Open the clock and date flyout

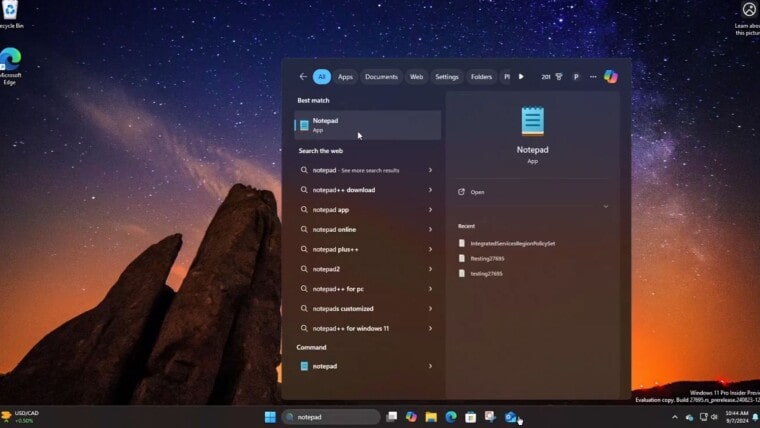(x=737, y=417)
